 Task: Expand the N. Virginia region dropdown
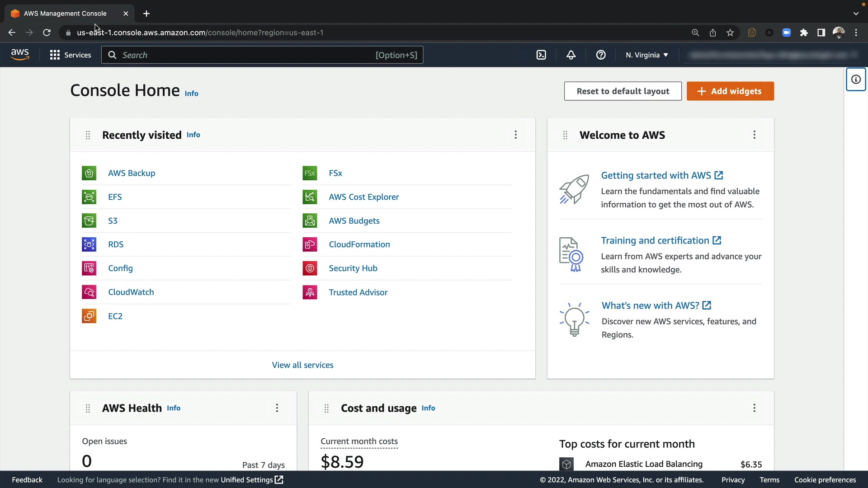[647, 55]
